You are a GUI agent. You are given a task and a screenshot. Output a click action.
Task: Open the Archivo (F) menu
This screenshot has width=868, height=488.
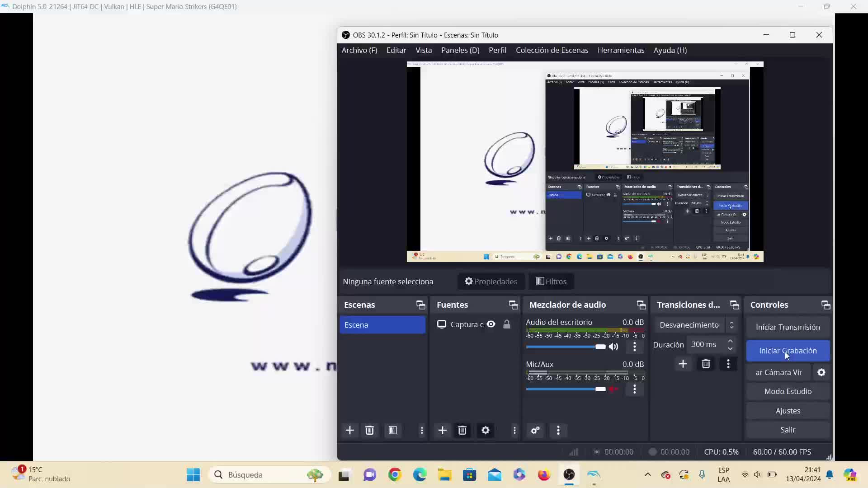coord(359,50)
